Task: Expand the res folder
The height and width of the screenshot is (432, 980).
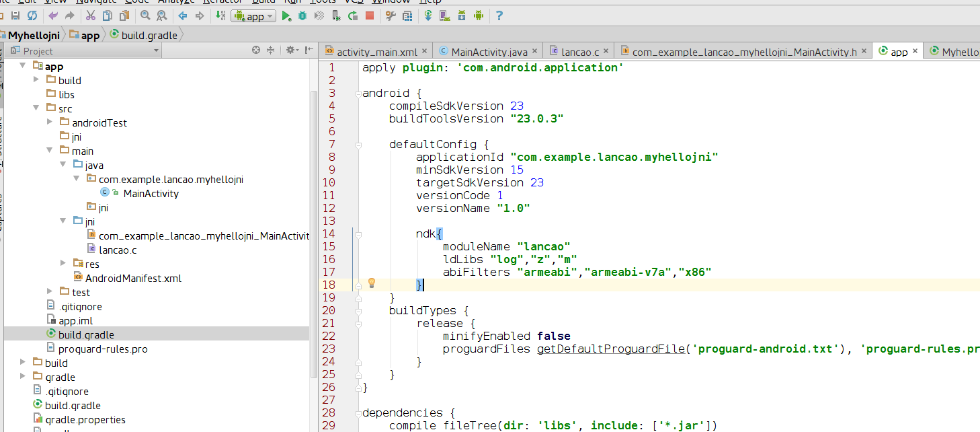Action: coord(63,264)
